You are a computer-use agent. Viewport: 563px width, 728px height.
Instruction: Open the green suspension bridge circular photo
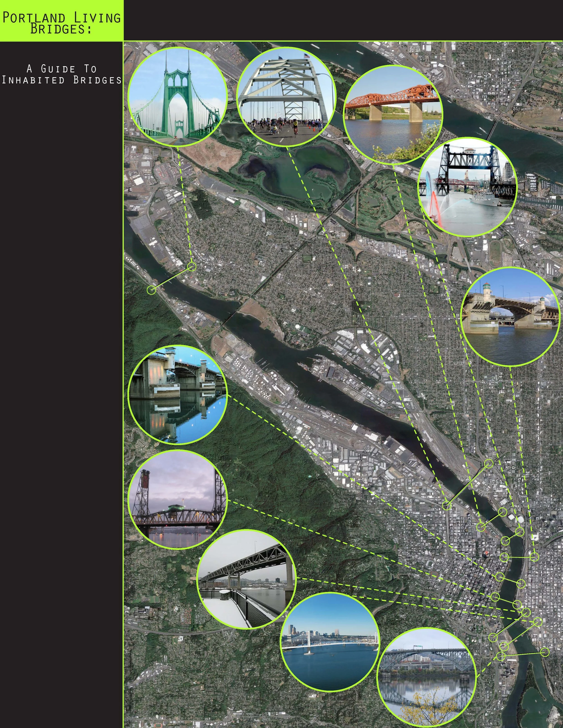(178, 97)
